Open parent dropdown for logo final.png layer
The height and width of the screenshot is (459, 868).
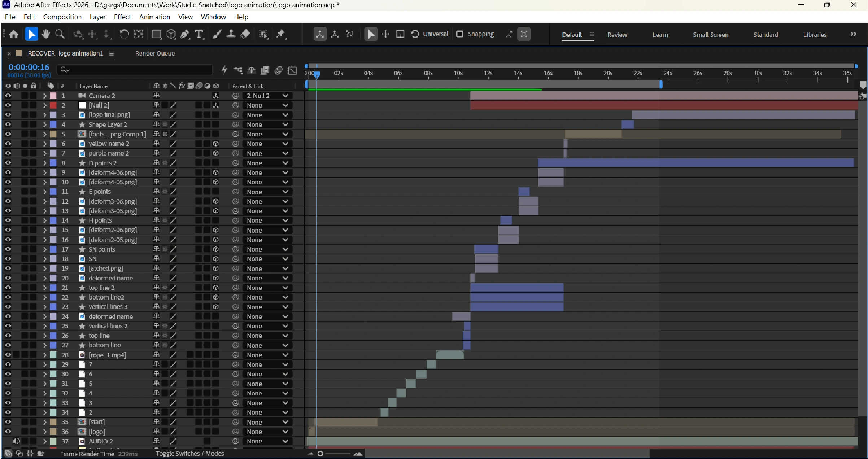click(267, 115)
